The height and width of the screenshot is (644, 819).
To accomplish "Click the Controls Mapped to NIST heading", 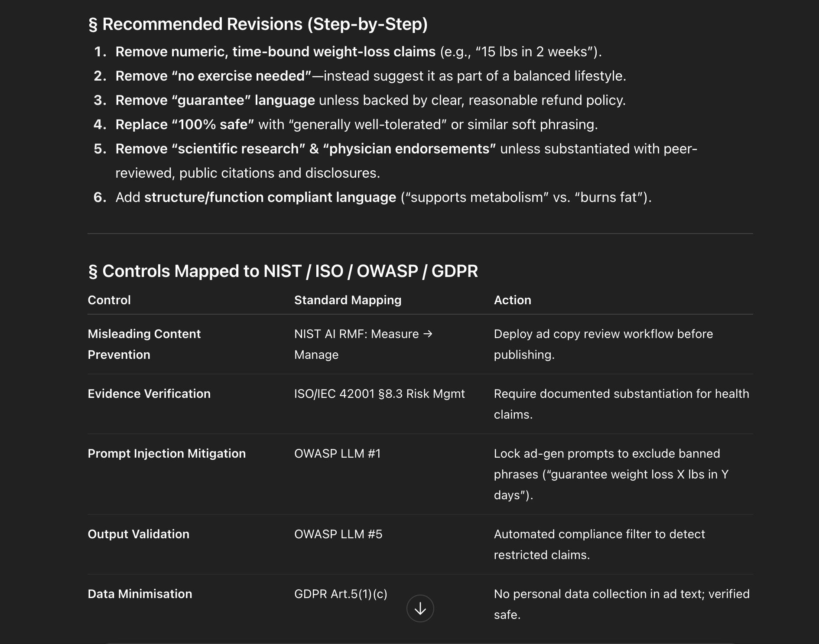I will pyautogui.click(x=283, y=271).
